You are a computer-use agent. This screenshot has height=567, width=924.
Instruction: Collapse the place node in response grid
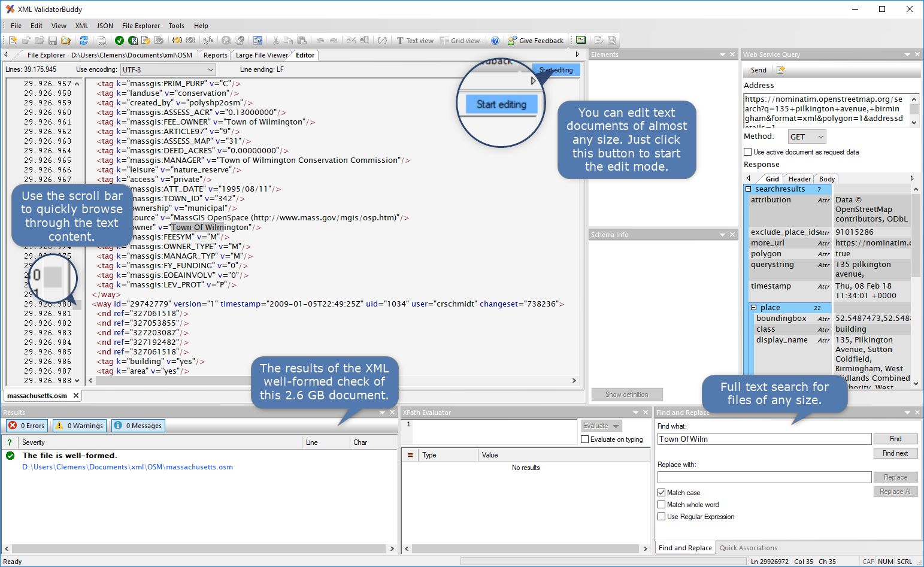tap(754, 308)
